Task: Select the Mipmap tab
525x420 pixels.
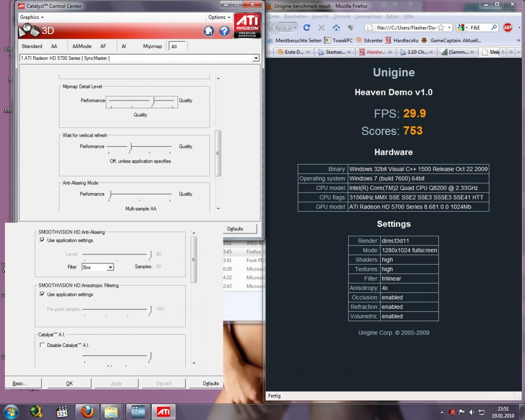Action: [152, 46]
